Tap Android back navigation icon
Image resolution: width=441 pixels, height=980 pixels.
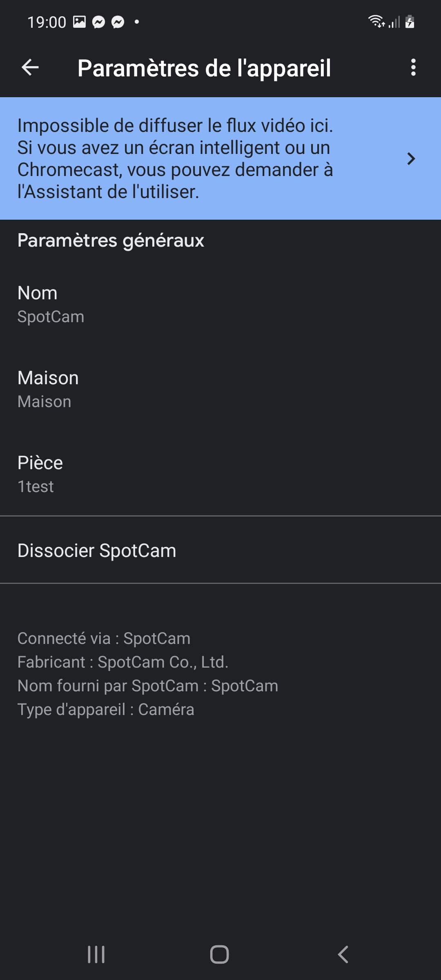point(343,954)
